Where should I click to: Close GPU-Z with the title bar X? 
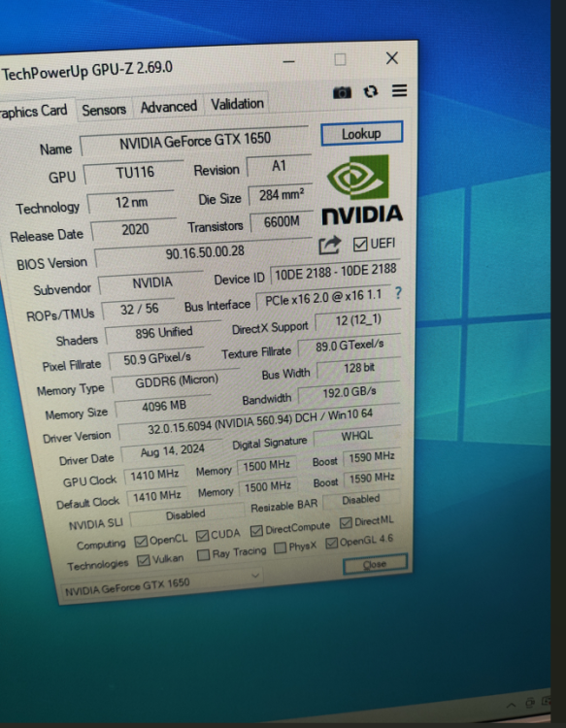[x=392, y=58]
